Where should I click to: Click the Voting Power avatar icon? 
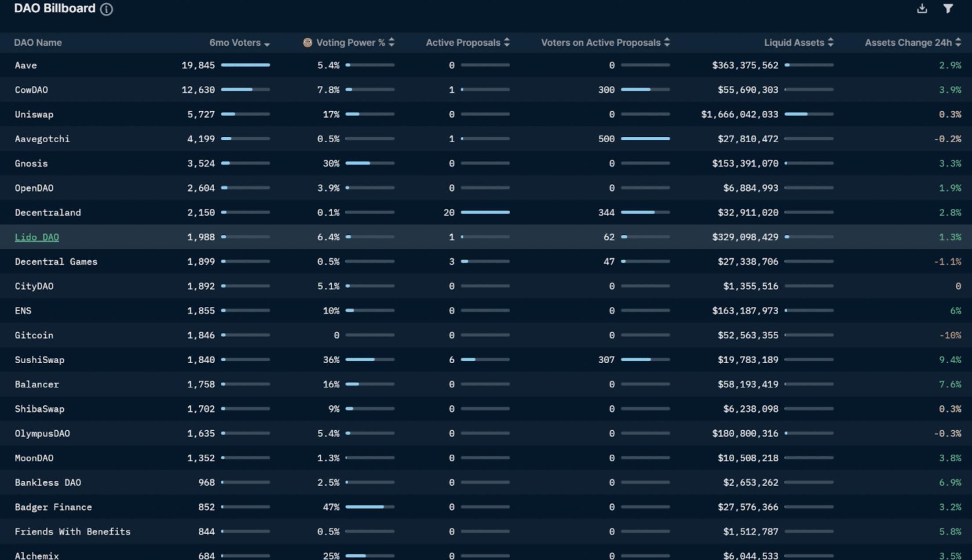307,43
